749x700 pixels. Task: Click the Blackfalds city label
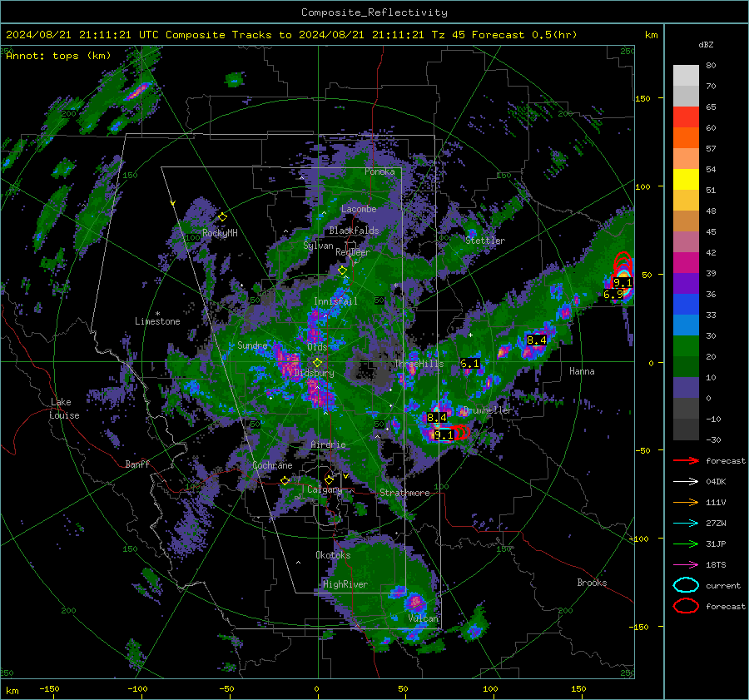[354, 231]
